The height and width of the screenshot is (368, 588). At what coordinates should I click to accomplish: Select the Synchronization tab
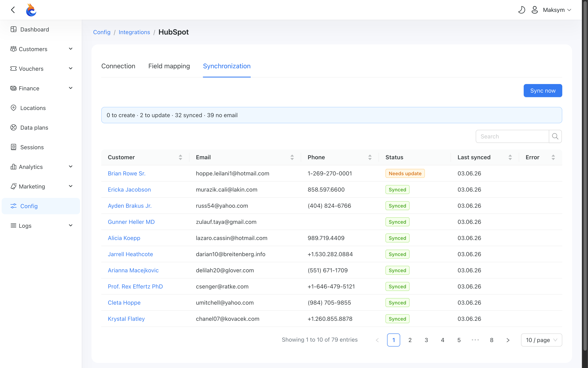tap(227, 66)
